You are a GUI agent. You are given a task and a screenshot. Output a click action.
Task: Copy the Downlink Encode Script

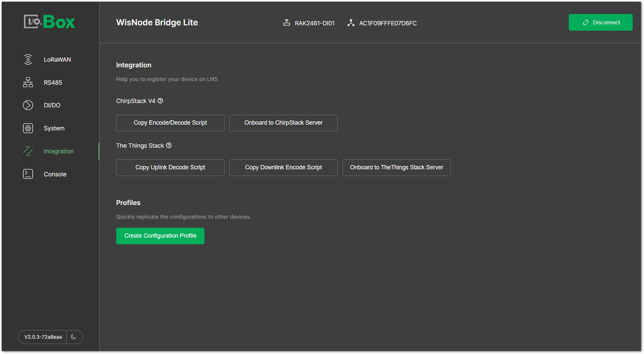(283, 168)
